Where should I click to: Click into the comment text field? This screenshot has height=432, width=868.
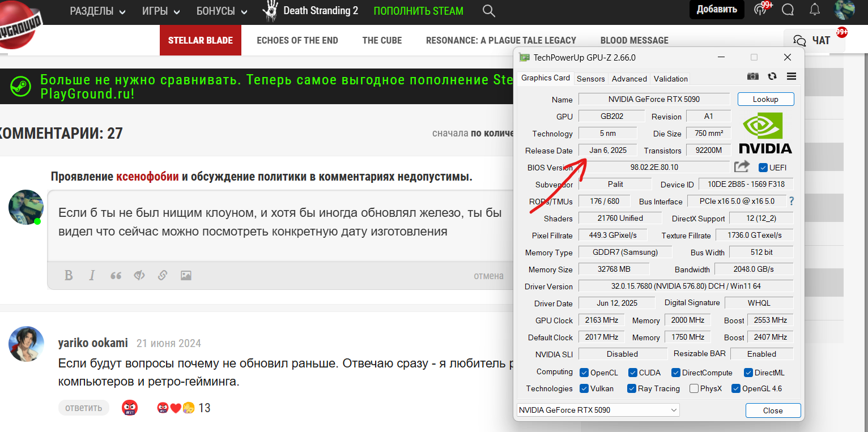280,225
